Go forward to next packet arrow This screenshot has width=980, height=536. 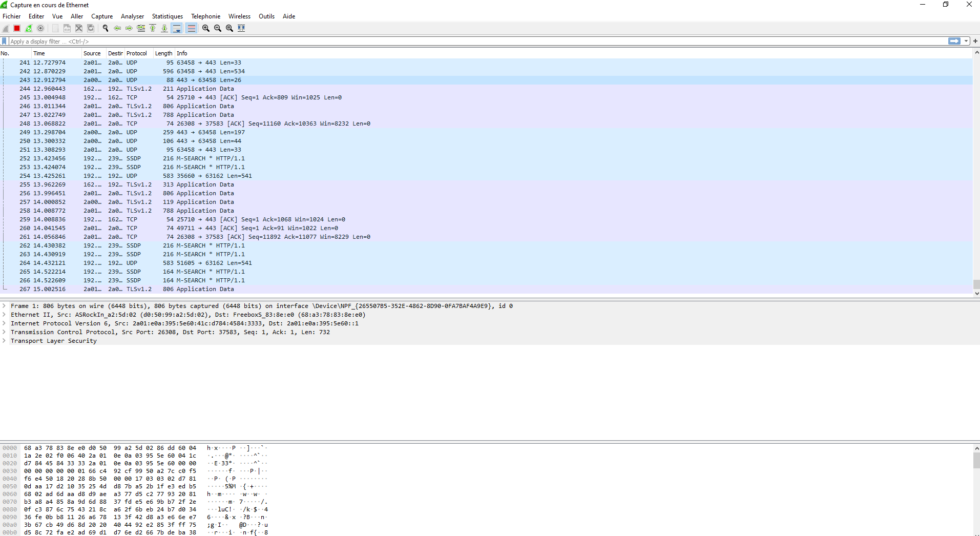129,28
